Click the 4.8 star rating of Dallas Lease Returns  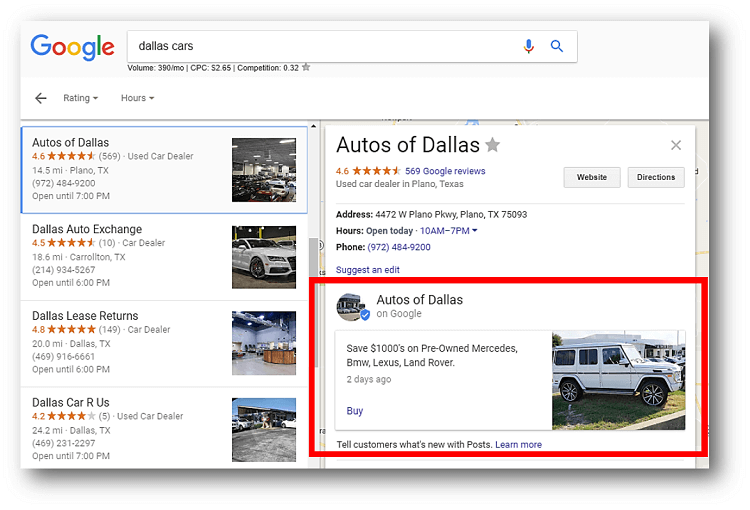[64, 329]
